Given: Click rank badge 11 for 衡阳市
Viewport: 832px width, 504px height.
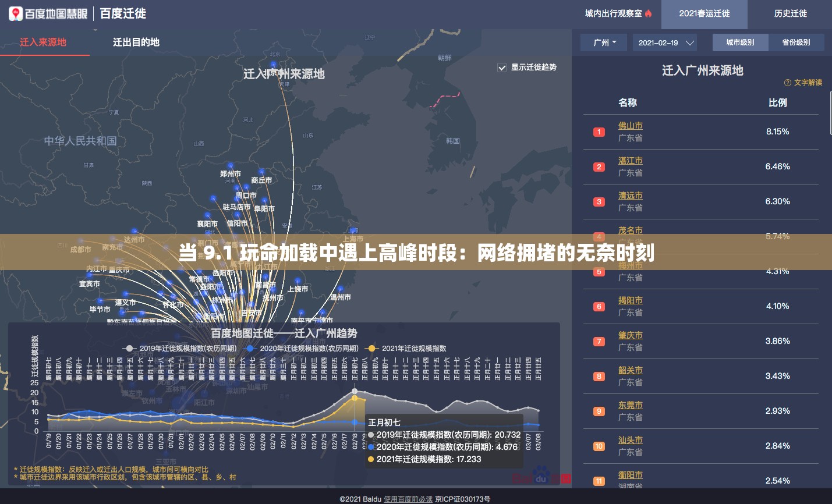Looking at the screenshot, I should (599, 481).
